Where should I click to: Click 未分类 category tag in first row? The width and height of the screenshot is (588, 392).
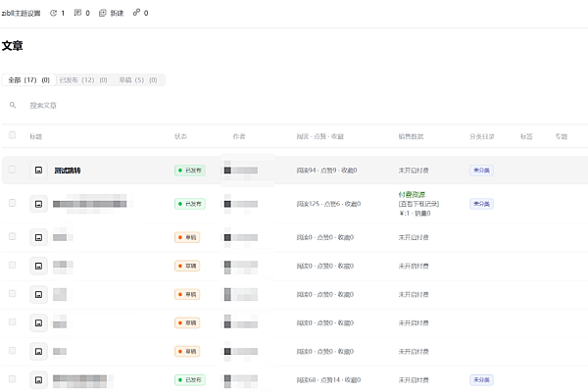(x=480, y=171)
